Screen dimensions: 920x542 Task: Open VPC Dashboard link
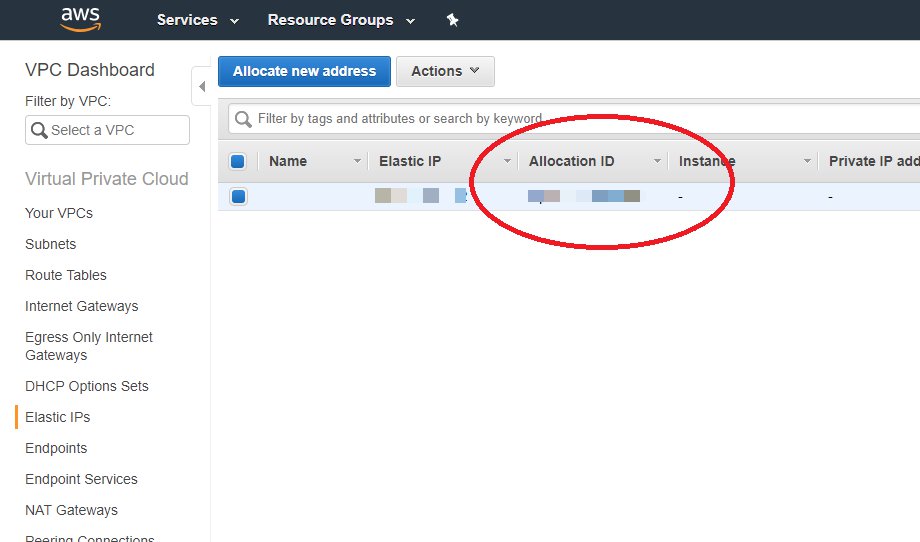(x=90, y=70)
